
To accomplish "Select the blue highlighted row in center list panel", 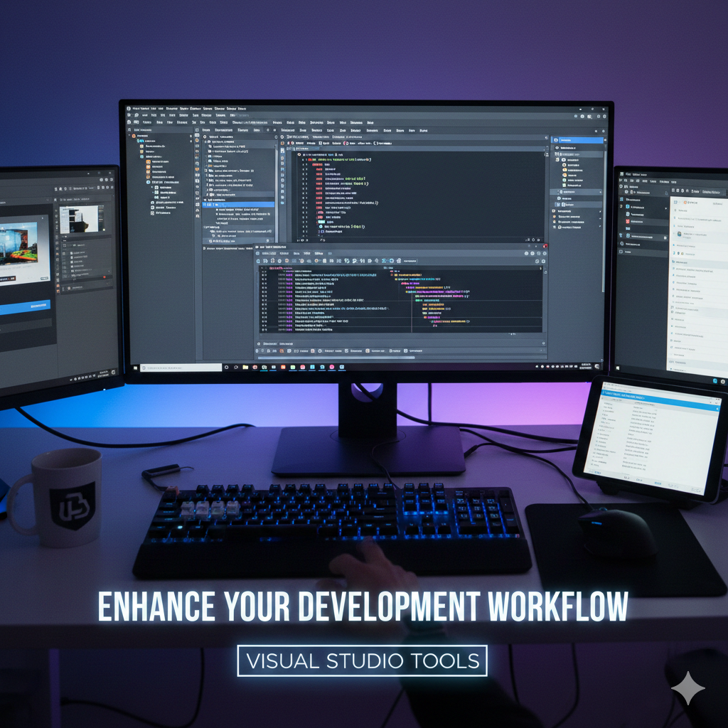I will pos(239,204).
